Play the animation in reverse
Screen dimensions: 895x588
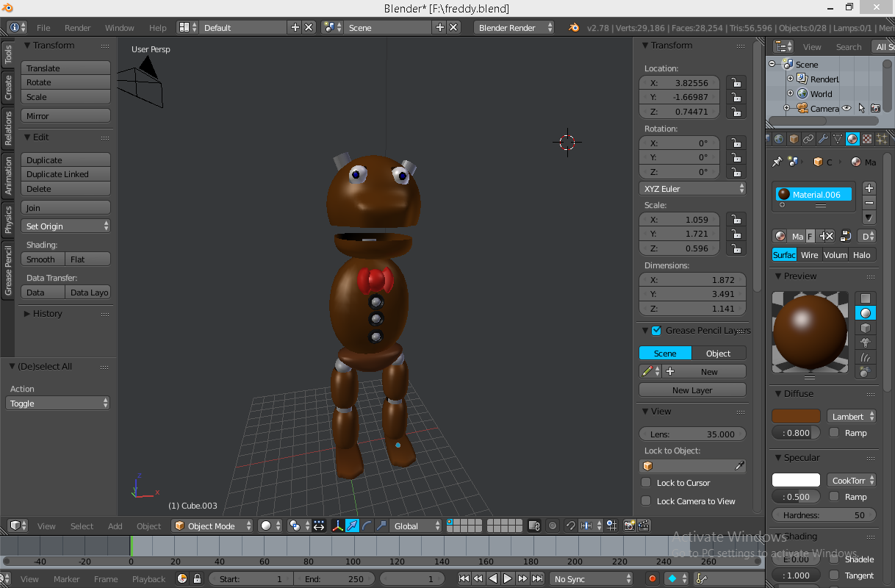pos(493,578)
